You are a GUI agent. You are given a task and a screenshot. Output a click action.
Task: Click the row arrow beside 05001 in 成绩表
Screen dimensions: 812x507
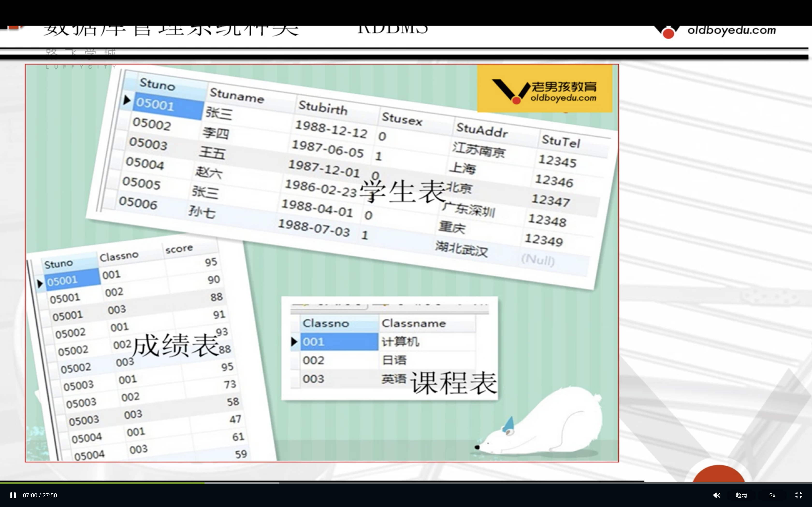(x=40, y=284)
